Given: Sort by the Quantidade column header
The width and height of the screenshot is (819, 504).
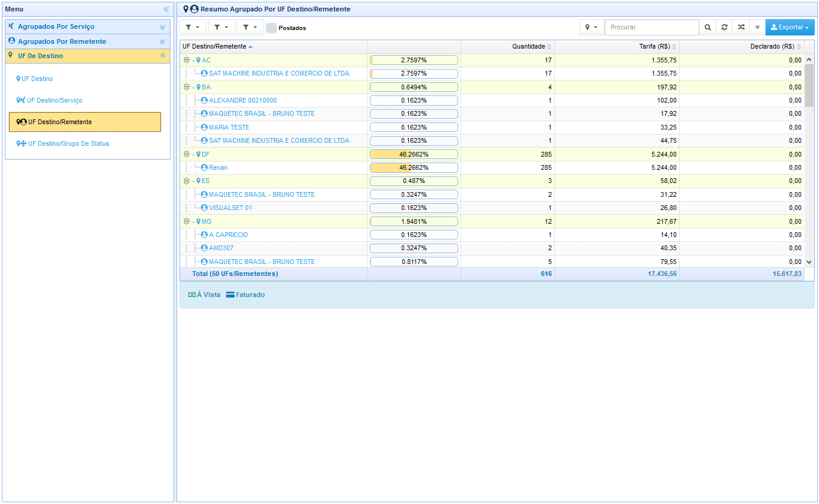Looking at the screenshot, I should coord(507,47).
